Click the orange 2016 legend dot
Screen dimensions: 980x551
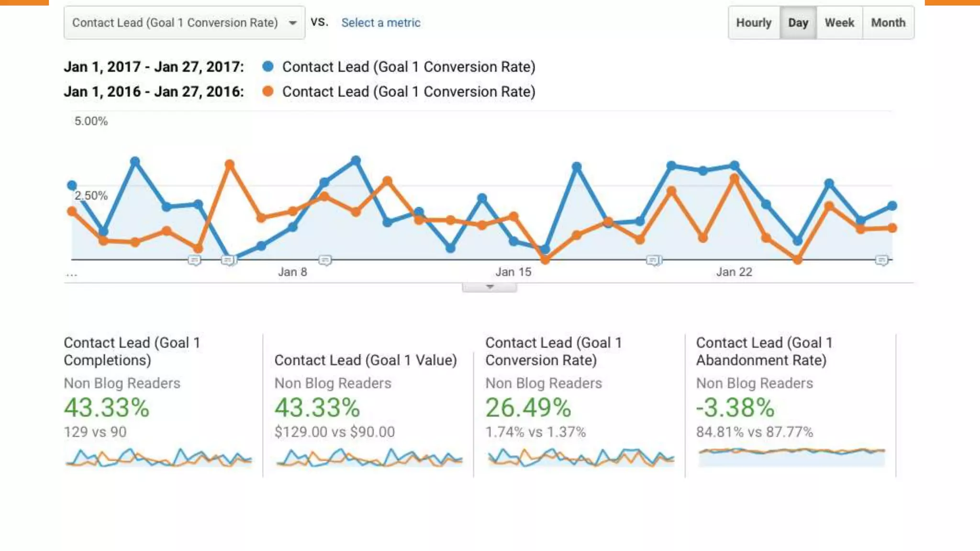point(268,91)
